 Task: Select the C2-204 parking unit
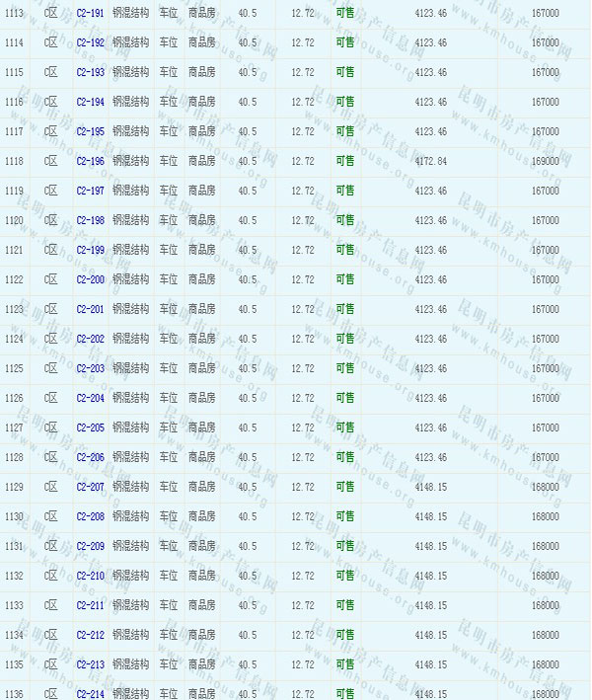click(90, 399)
